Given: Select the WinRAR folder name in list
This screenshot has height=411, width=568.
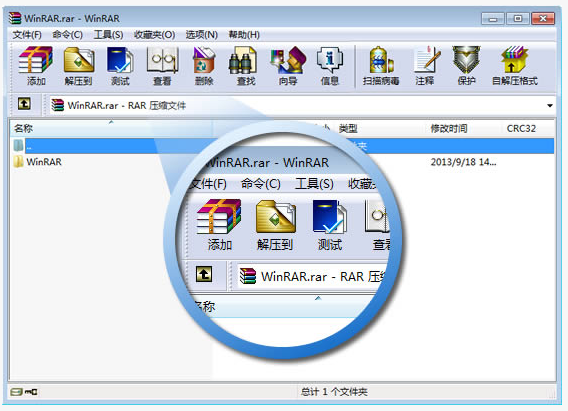Looking at the screenshot, I should tap(44, 162).
